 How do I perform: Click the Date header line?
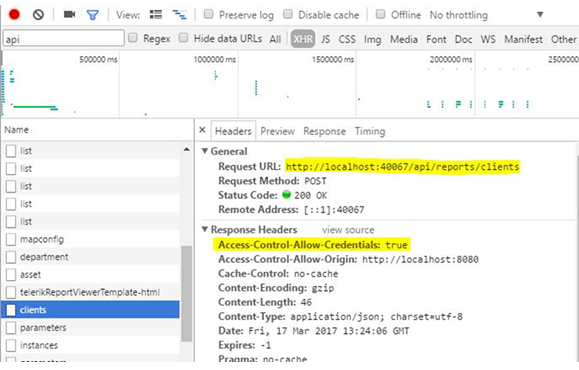pos(314,331)
